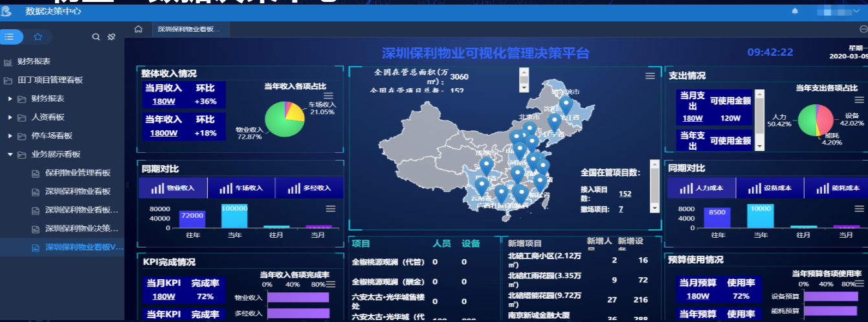Click the 180W monthly KPI link
Viewport: 868px width, 322px height.
coord(164,297)
